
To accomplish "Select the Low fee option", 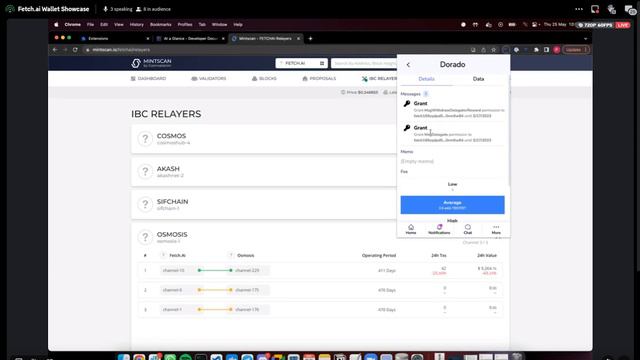I will coord(452,186).
